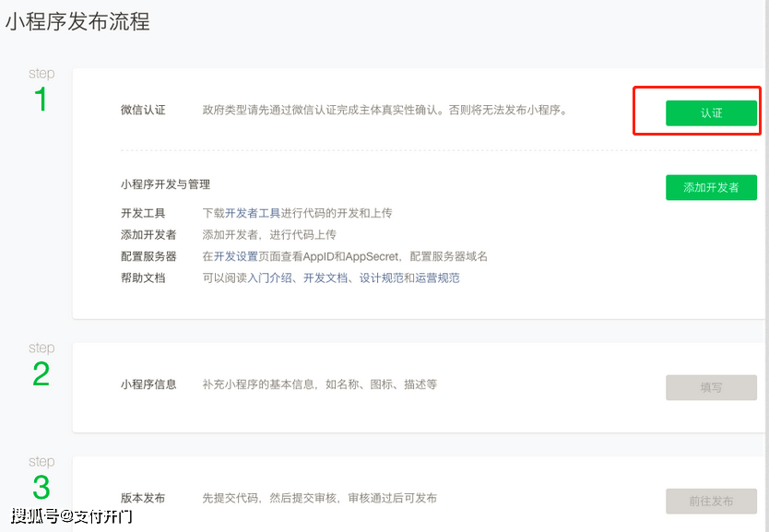Viewport: 769px width, 532px height.
Task: Open the 开发者工具 download link
Action: coord(253,213)
